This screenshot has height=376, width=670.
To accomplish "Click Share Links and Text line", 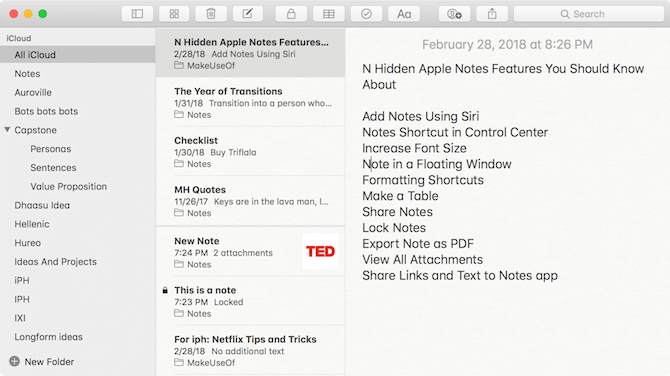I will pos(460,276).
